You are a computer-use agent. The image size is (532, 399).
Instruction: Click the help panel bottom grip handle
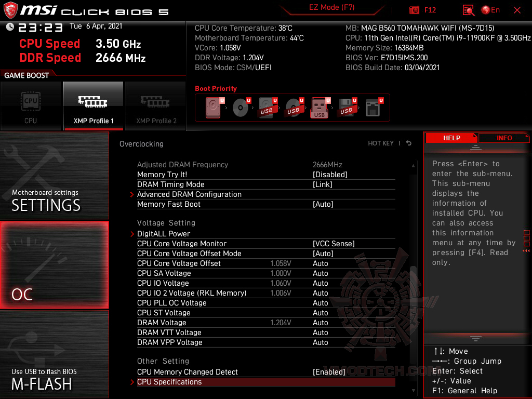[x=476, y=338]
